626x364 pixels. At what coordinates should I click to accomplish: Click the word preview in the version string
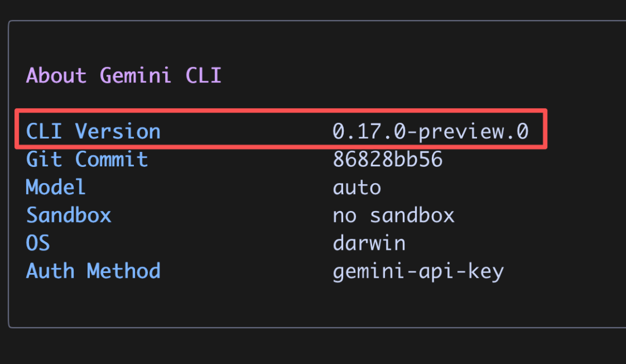(x=461, y=133)
